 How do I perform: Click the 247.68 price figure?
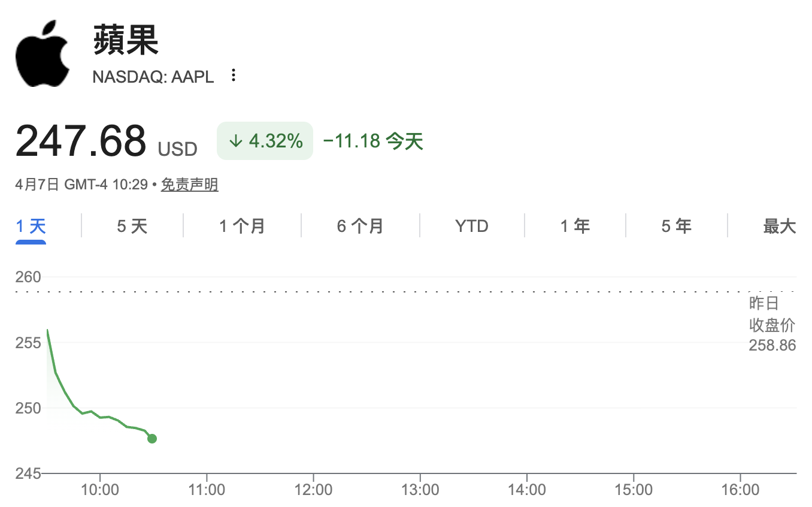tap(81, 141)
